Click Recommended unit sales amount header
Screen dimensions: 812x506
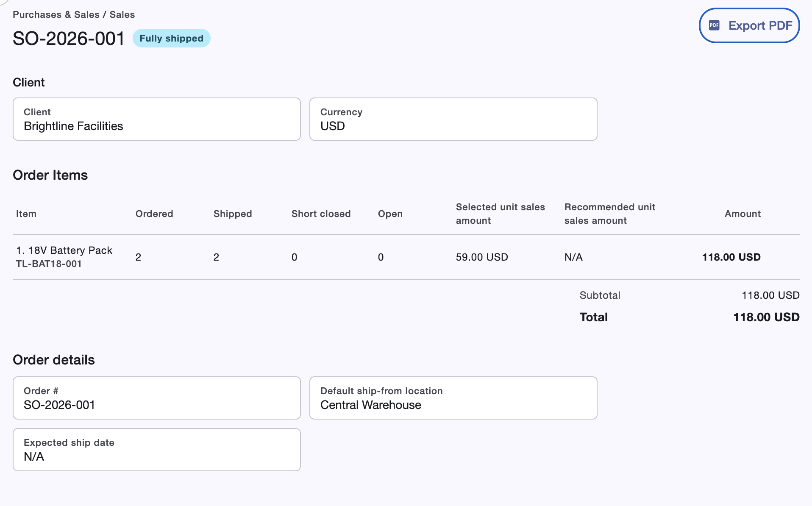click(x=610, y=214)
